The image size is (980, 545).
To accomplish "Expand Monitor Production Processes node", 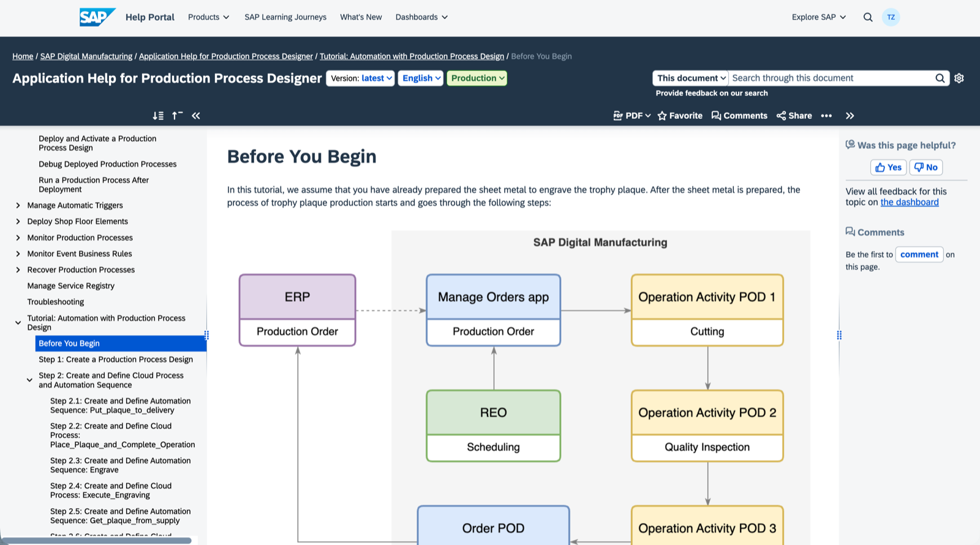I will 18,238.
